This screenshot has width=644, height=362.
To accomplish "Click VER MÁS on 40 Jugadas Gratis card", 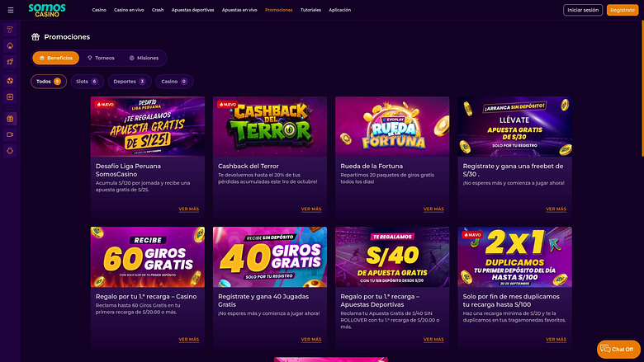I will click(311, 340).
